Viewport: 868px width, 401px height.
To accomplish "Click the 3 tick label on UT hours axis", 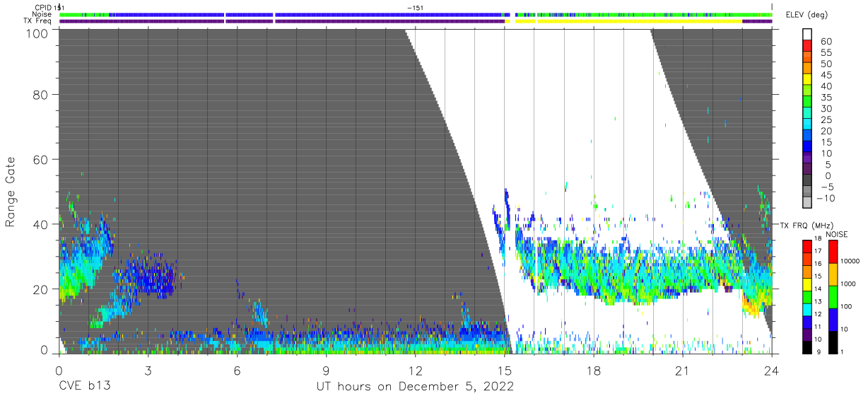I will click(x=148, y=369).
